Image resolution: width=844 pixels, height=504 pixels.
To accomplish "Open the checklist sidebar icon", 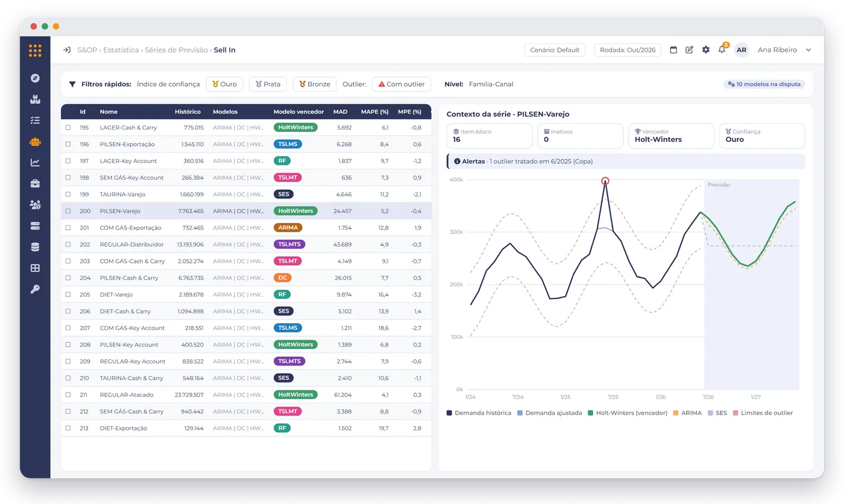I will [x=35, y=120].
